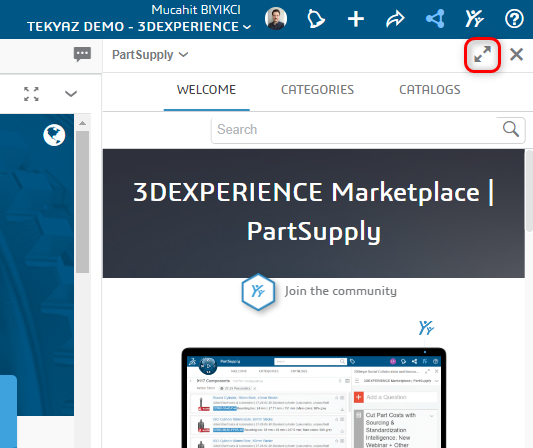Viewport: 533px width, 448px height.
Task: Open the chat bubble icon
Action: pos(82,54)
